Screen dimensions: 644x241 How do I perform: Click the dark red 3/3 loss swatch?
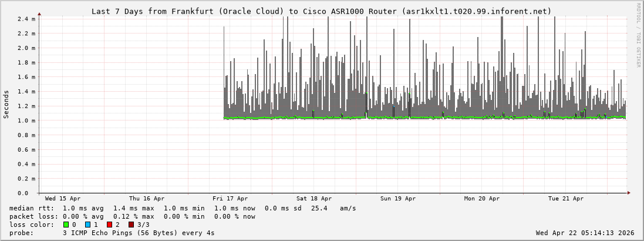pyautogui.click(x=131, y=225)
